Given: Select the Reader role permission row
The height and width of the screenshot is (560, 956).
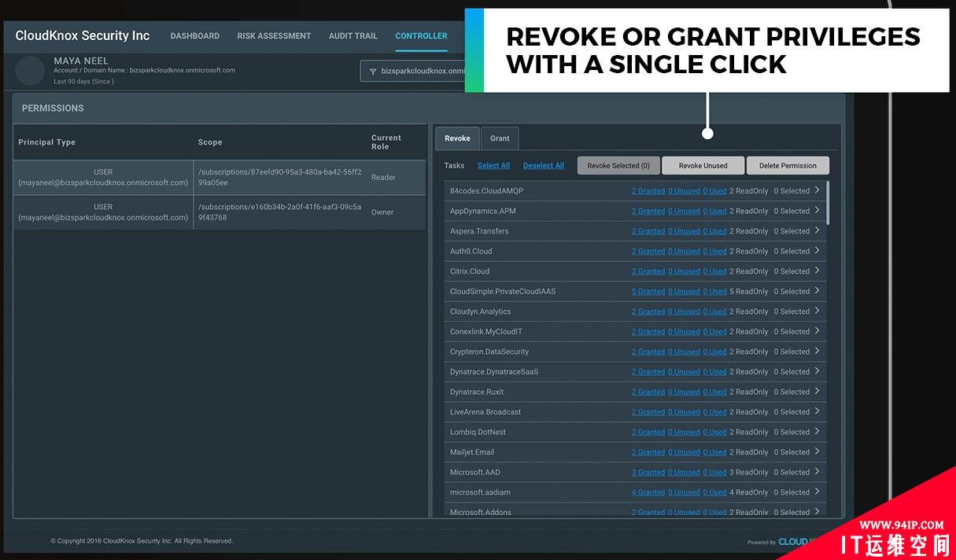Looking at the screenshot, I should click(x=220, y=177).
